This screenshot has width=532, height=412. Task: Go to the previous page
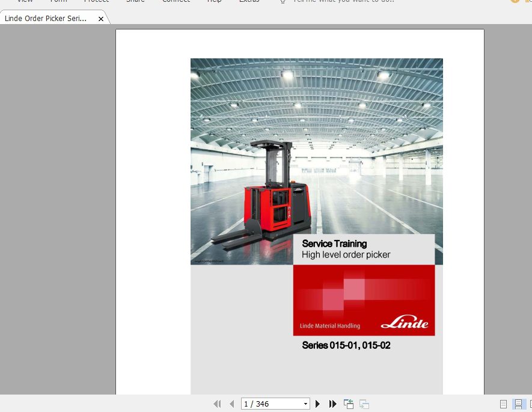point(231,404)
